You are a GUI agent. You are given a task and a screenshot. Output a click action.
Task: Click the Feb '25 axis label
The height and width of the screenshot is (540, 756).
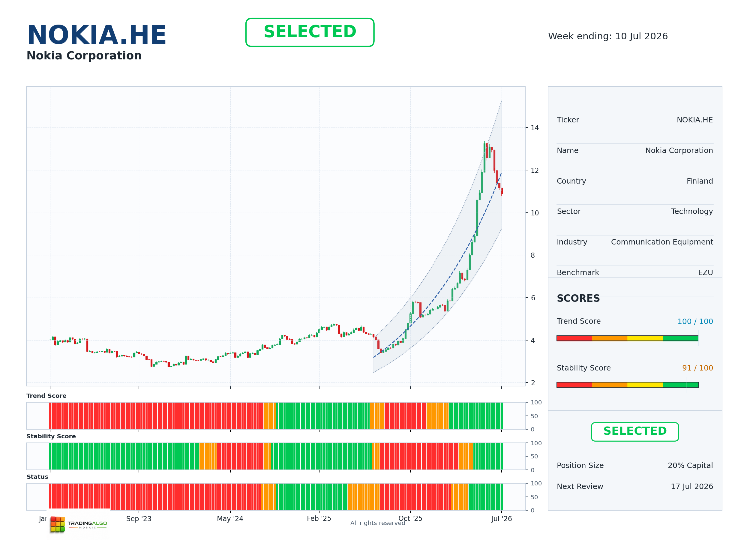pyautogui.click(x=319, y=519)
